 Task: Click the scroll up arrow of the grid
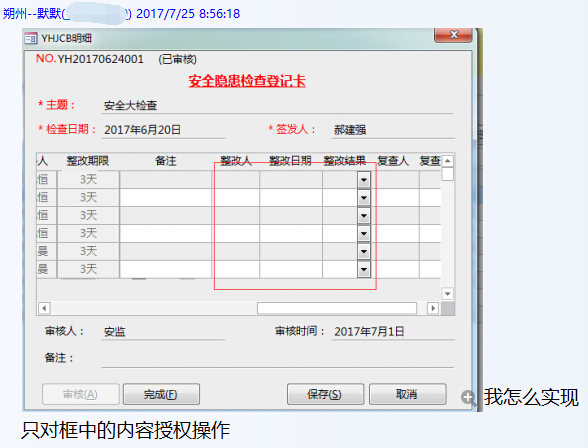point(448,161)
